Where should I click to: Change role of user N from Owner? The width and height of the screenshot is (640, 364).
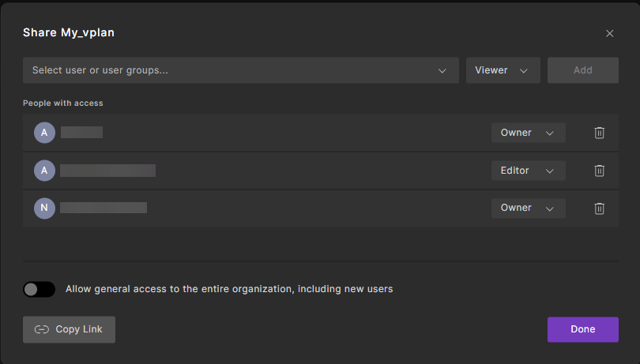click(x=528, y=208)
